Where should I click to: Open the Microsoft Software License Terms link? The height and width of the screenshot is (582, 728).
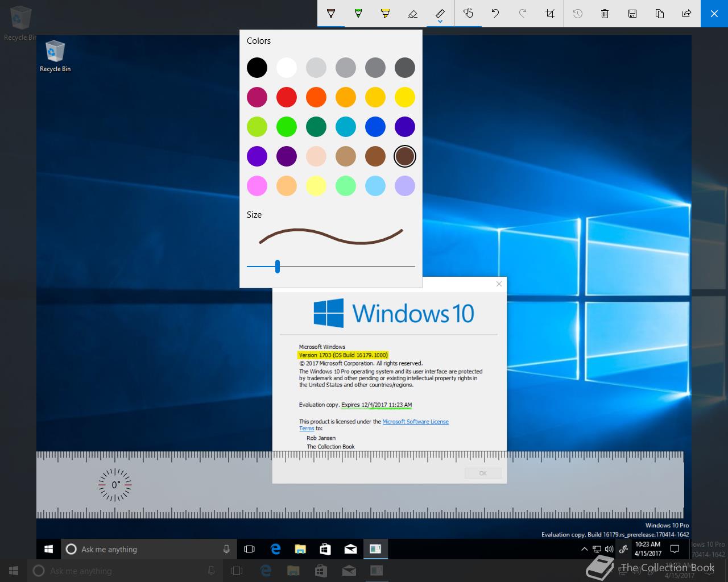(416, 422)
